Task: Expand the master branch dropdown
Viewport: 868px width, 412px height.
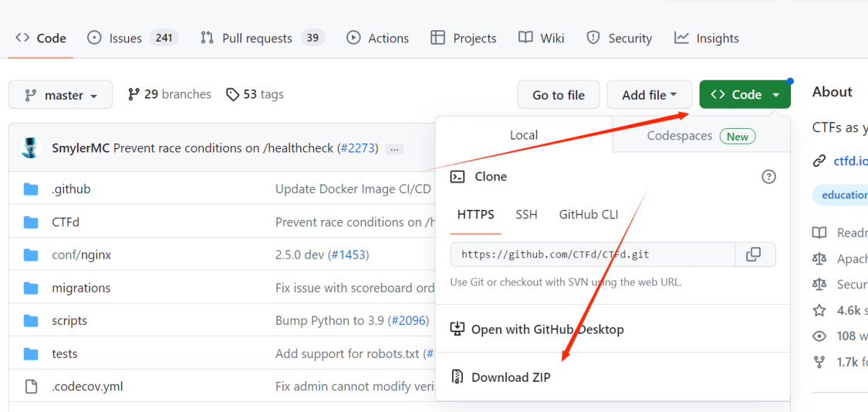Action: tap(60, 95)
